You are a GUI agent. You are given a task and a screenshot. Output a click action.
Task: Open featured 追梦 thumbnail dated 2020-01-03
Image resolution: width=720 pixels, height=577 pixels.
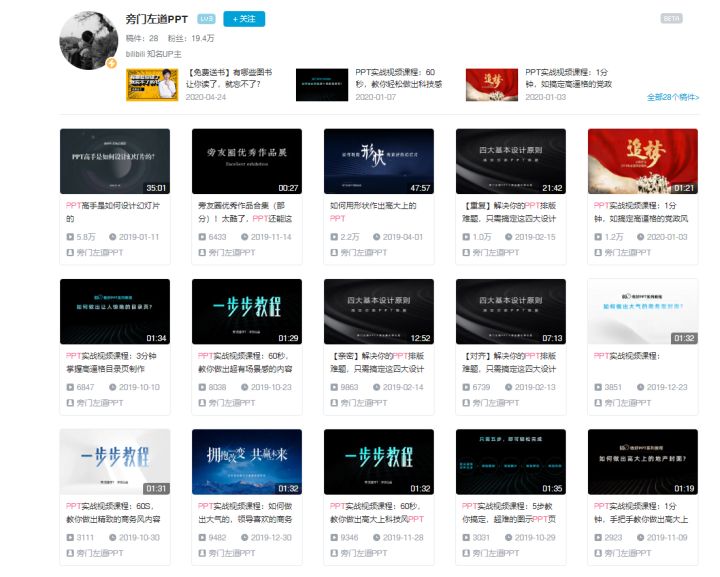(x=492, y=84)
